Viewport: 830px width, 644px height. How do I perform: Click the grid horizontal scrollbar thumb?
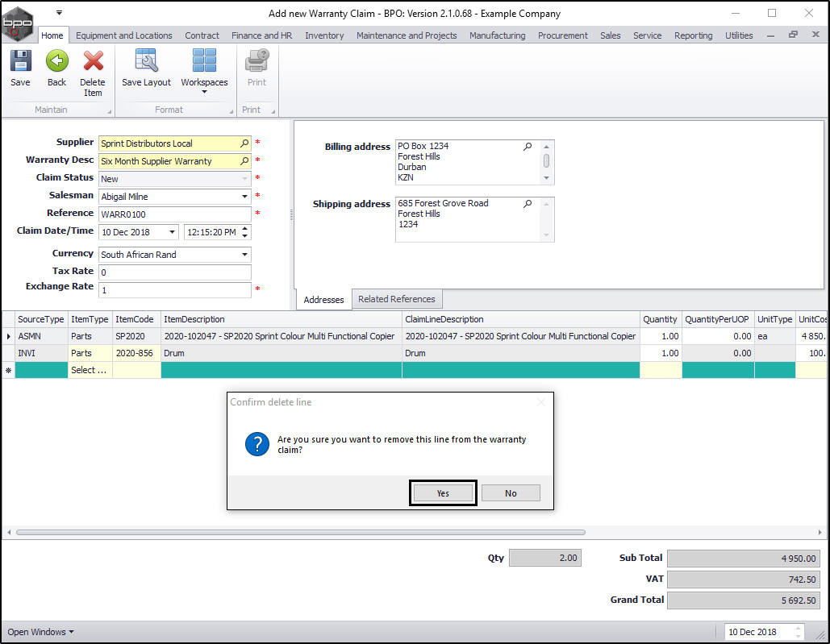point(300,533)
